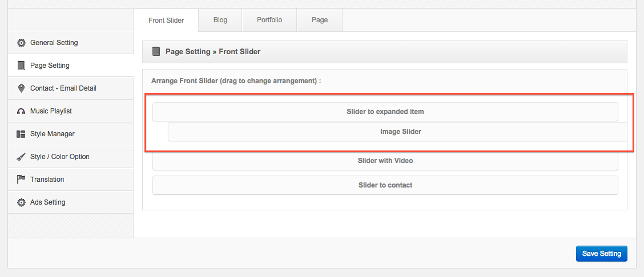
Task: Click the map pin icon for Contact
Action: tap(21, 88)
